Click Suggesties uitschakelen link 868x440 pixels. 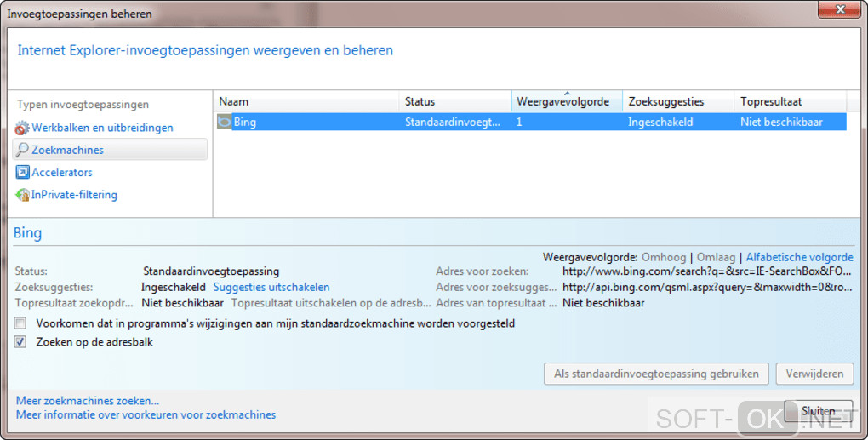271,288
